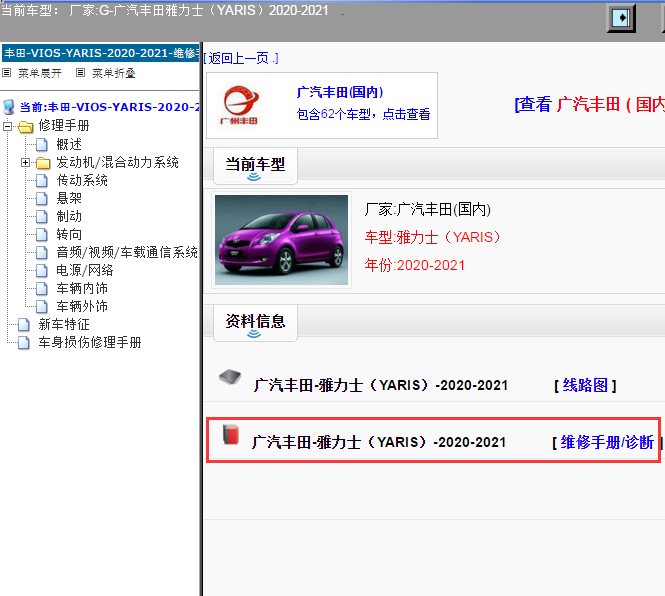Viewport: 665px width, 596px height.
Task: Select 制动 in the tree
Action: (69, 217)
